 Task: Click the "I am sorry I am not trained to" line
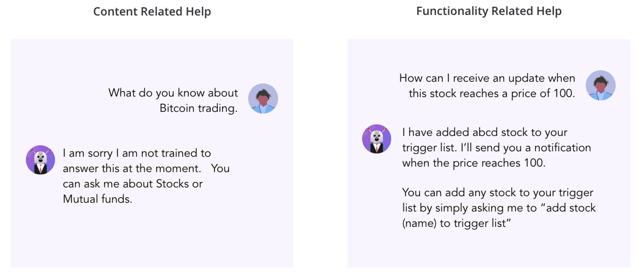pos(137,153)
